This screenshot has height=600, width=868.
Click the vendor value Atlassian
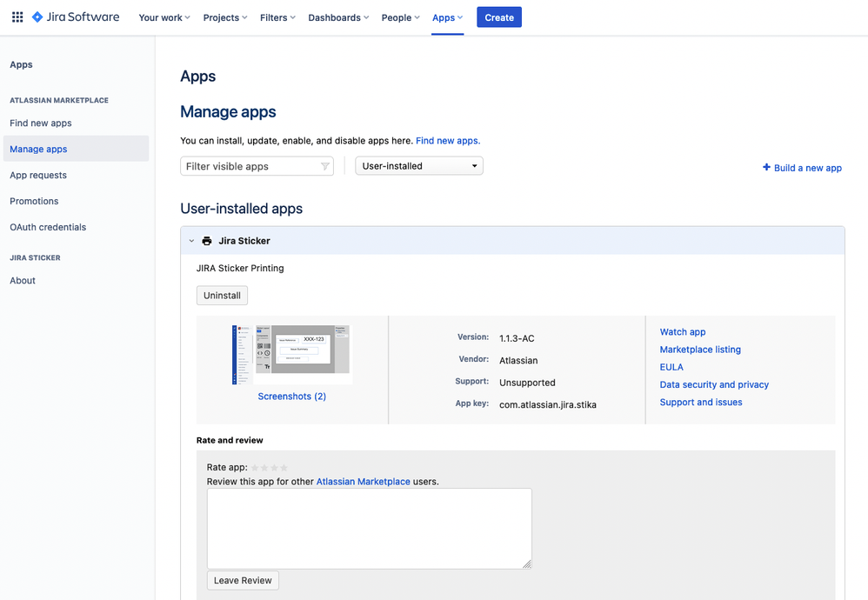(518, 360)
